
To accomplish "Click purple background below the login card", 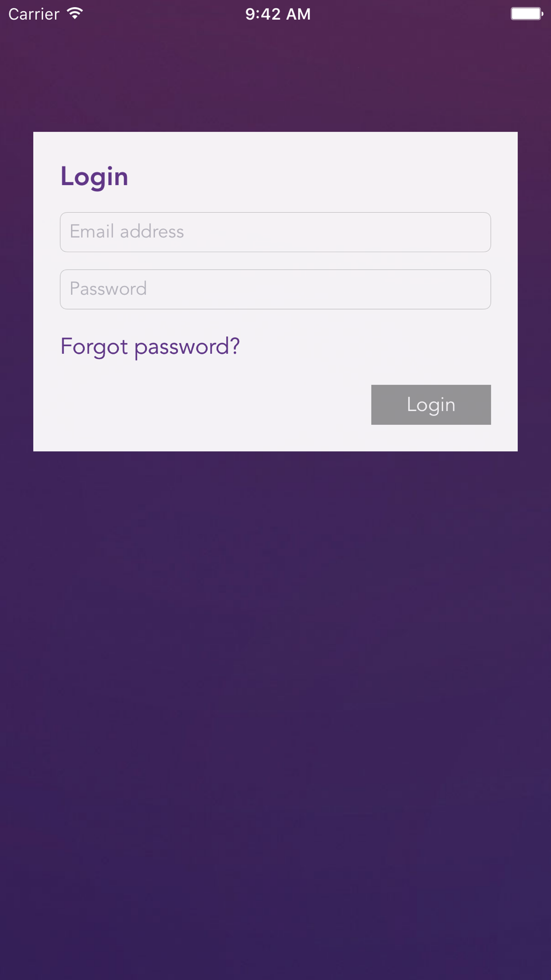I will [275, 715].
